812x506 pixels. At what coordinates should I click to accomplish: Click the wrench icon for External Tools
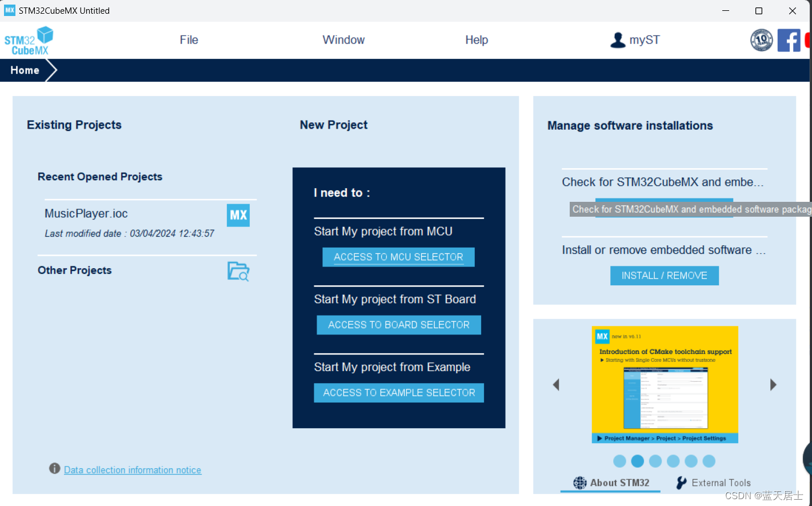click(x=681, y=483)
